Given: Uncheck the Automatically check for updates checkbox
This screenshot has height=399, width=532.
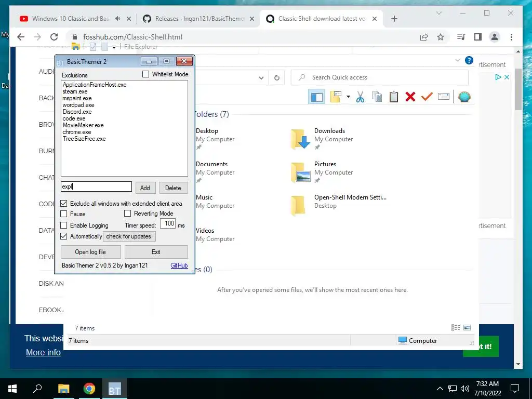Looking at the screenshot, I should coord(64,236).
